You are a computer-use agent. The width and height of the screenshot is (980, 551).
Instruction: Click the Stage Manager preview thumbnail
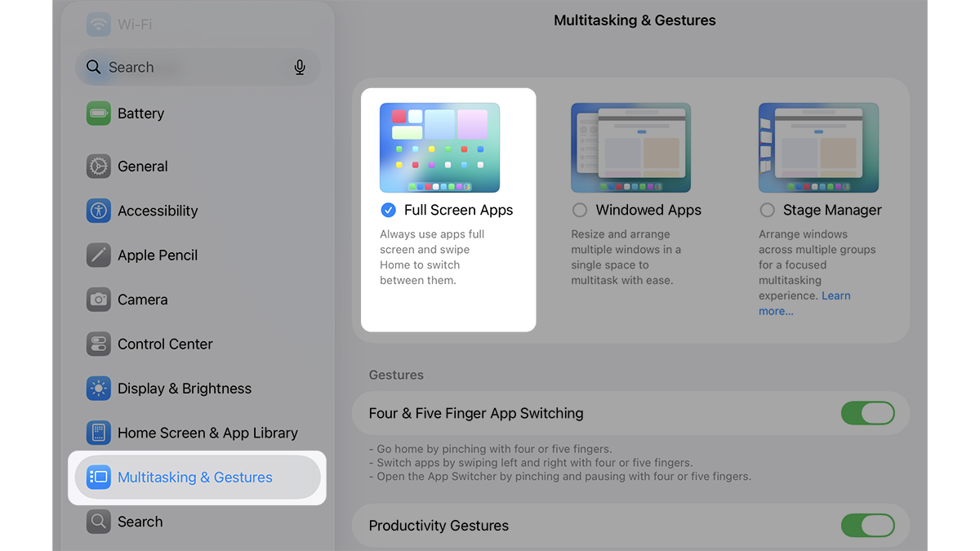(x=818, y=148)
